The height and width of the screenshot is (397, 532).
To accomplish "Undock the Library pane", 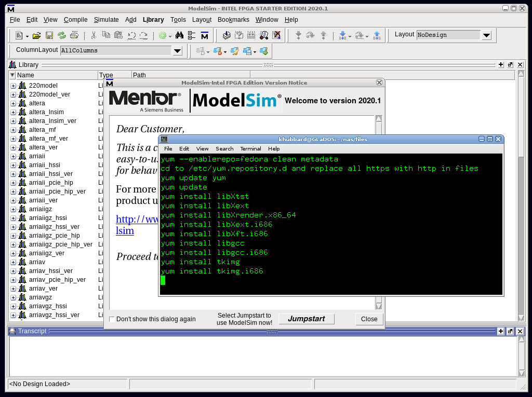I will (x=510, y=64).
